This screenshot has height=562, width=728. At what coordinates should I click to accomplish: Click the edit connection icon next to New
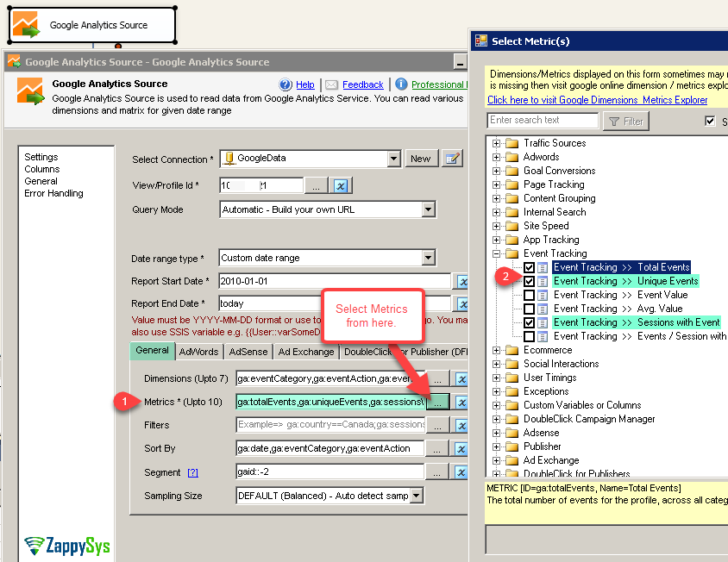[452, 159]
